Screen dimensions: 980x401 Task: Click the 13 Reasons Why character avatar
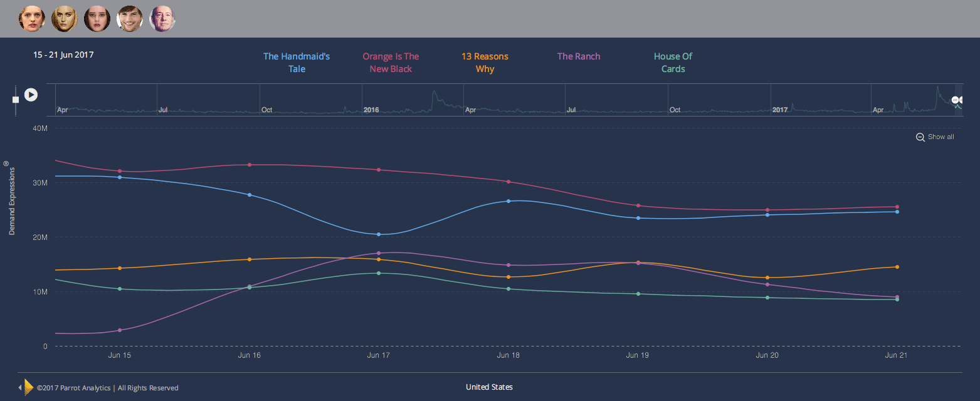coord(97,18)
